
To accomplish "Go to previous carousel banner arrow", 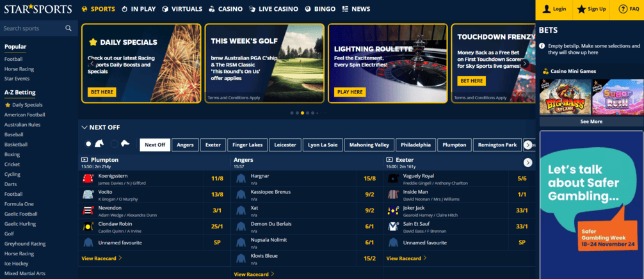I will pyautogui.click(x=92, y=63).
